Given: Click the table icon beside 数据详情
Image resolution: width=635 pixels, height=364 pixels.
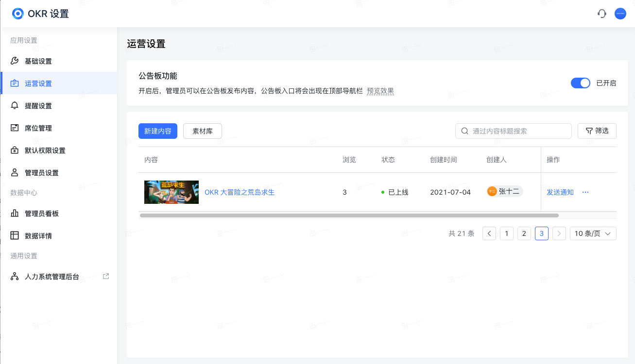Looking at the screenshot, I should pyautogui.click(x=15, y=236).
